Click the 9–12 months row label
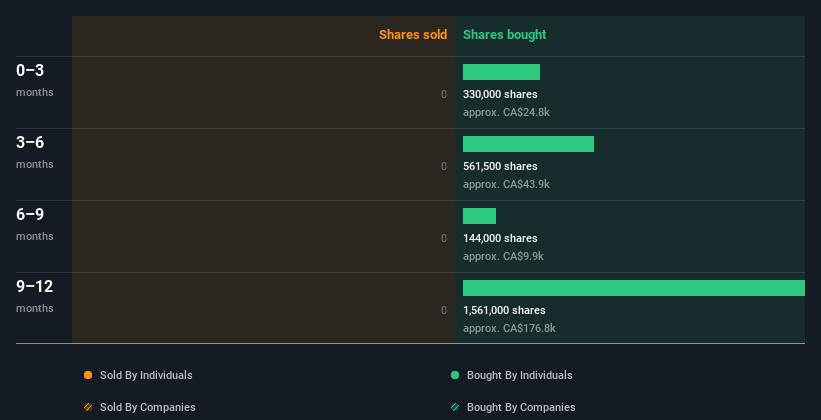 coord(35,296)
